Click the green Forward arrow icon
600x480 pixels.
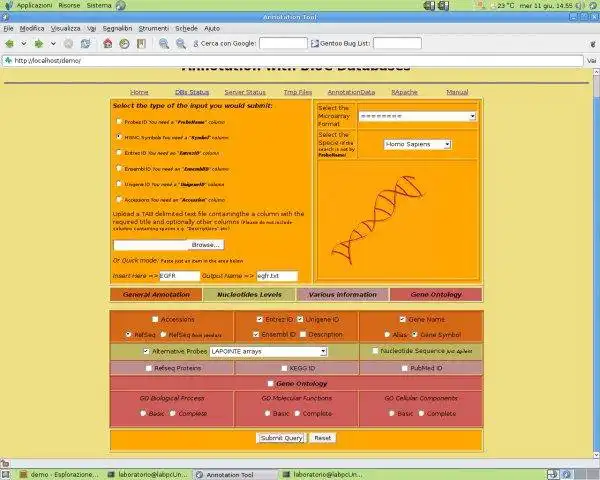[39, 44]
